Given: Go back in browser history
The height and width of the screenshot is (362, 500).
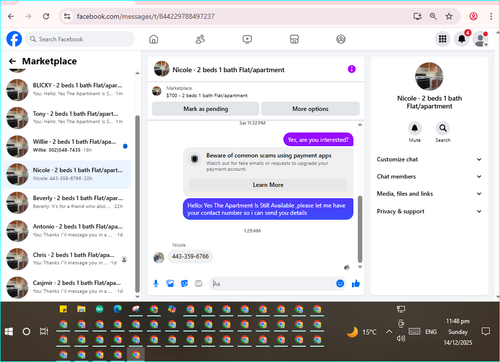Looking at the screenshot, I should tap(11, 16).
